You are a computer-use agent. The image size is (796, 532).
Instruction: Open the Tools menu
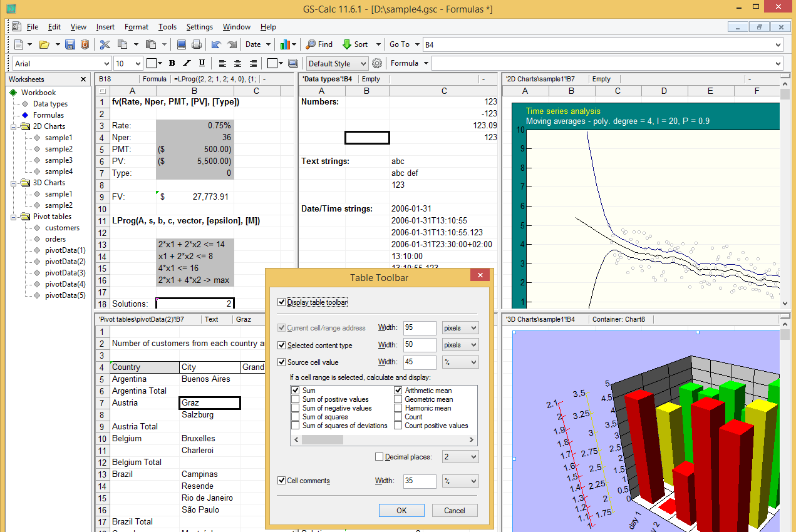pyautogui.click(x=167, y=27)
